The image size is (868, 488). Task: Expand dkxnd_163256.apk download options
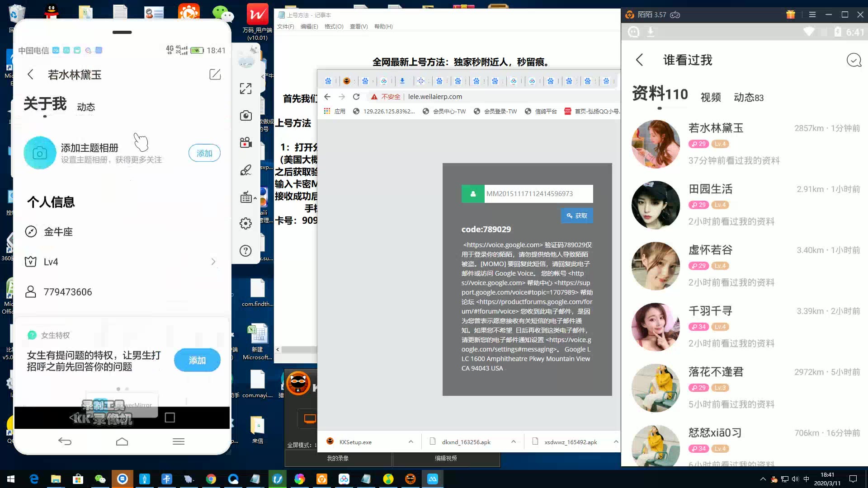pyautogui.click(x=513, y=442)
